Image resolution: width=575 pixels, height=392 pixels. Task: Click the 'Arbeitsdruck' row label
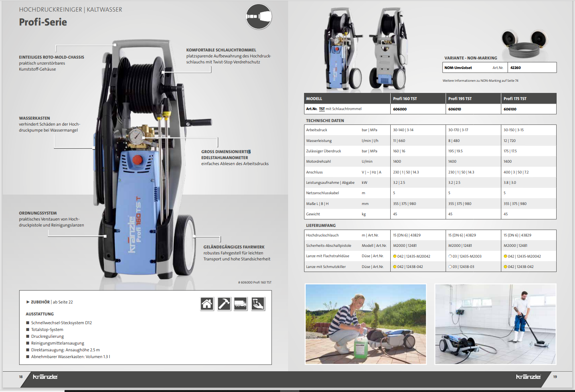316,130
